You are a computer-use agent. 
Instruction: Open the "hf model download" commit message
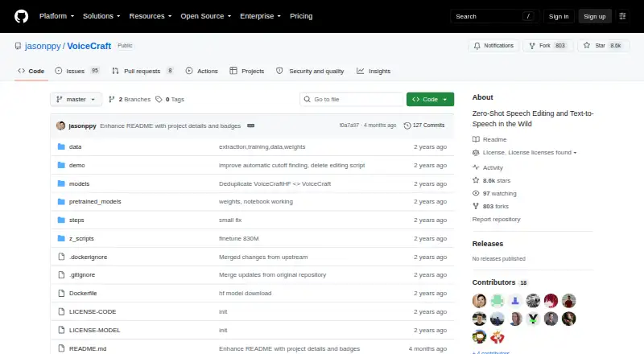[x=246, y=293]
